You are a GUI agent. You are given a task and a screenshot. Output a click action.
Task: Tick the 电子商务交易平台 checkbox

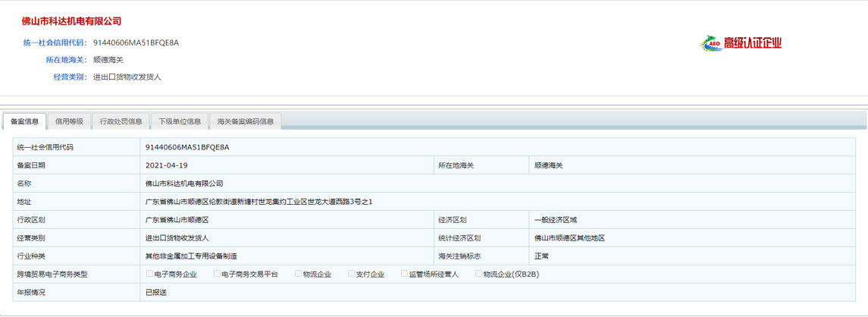pyautogui.click(x=218, y=274)
